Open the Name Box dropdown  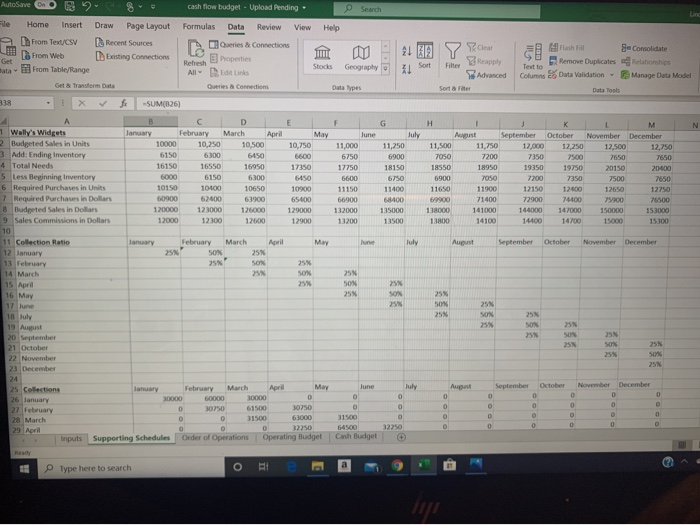[48, 103]
